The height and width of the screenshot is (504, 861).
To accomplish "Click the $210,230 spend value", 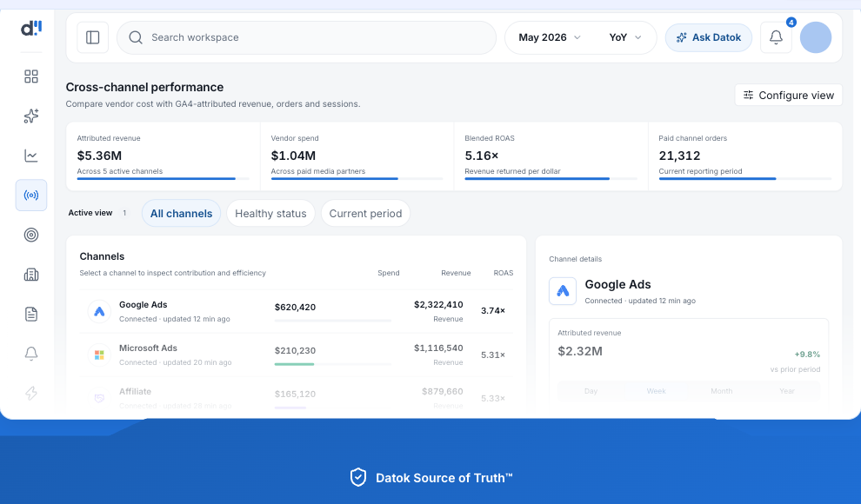I will pyautogui.click(x=295, y=350).
